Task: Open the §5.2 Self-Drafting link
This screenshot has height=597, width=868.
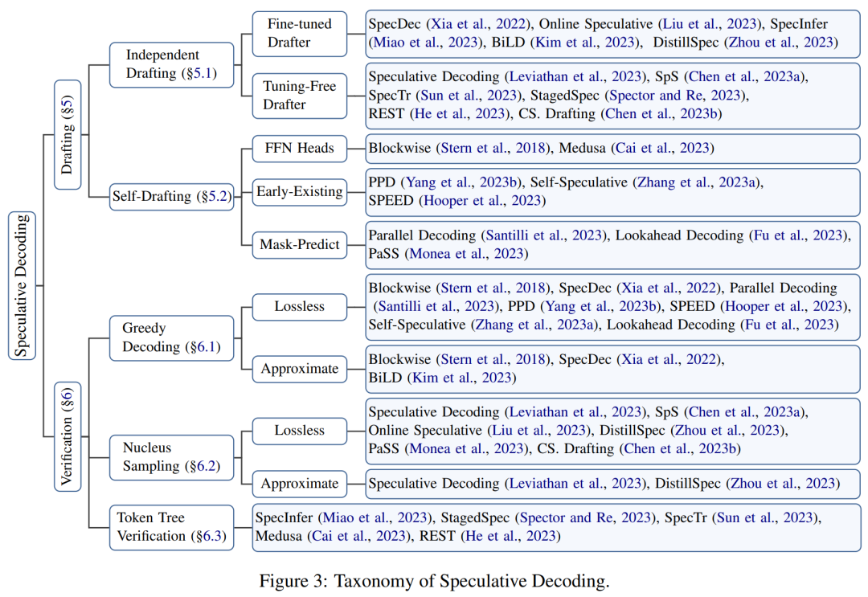Action: (x=215, y=196)
